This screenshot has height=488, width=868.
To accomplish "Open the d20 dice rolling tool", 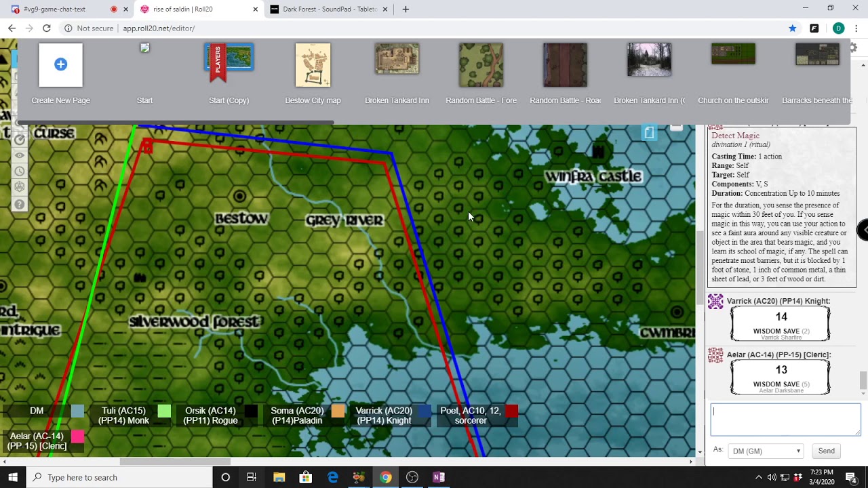I will [x=20, y=188].
